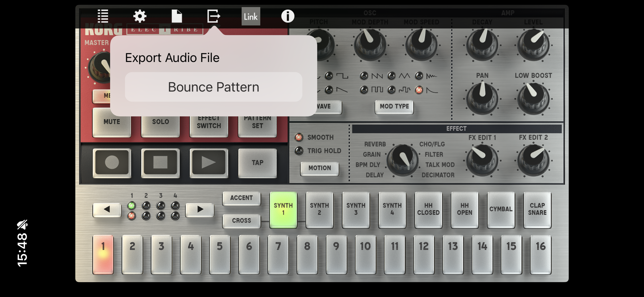This screenshot has height=297, width=644.
Task: Select the CLAP SNARE part pad
Action: [537, 210]
